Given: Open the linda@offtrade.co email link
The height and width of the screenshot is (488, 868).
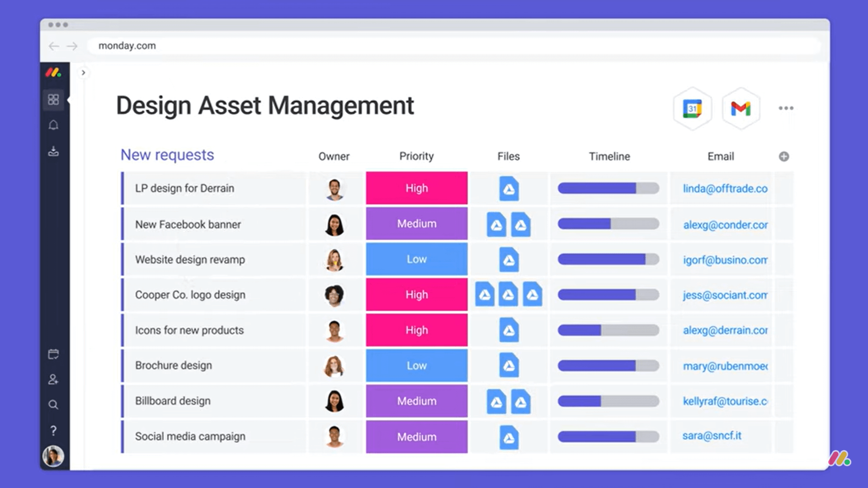Looking at the screenshot, I should tap(725, 188).
